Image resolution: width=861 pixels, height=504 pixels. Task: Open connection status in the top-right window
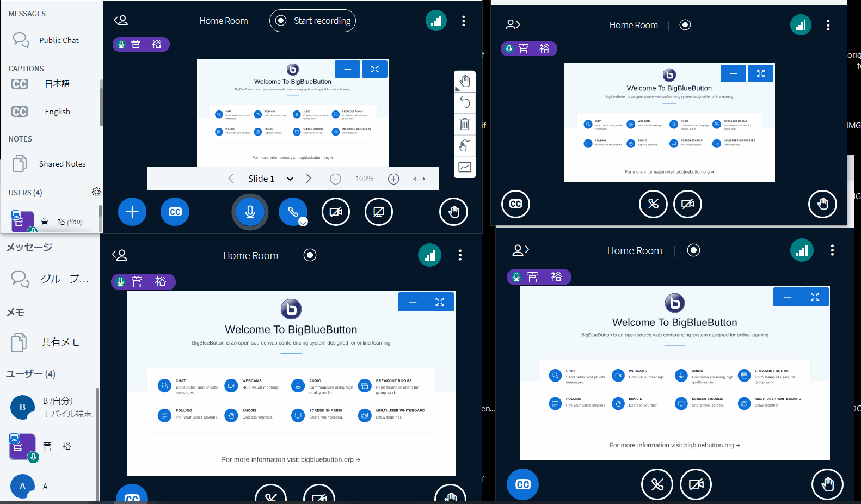point(801,24)
